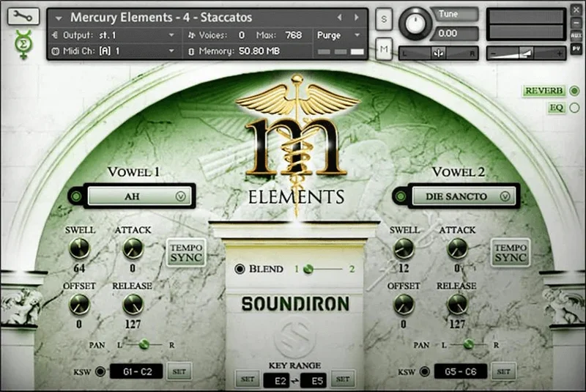Screen dimensions: 586x392
Task: Click Vowel 2 Swell value 12
Action: point(404,268)
